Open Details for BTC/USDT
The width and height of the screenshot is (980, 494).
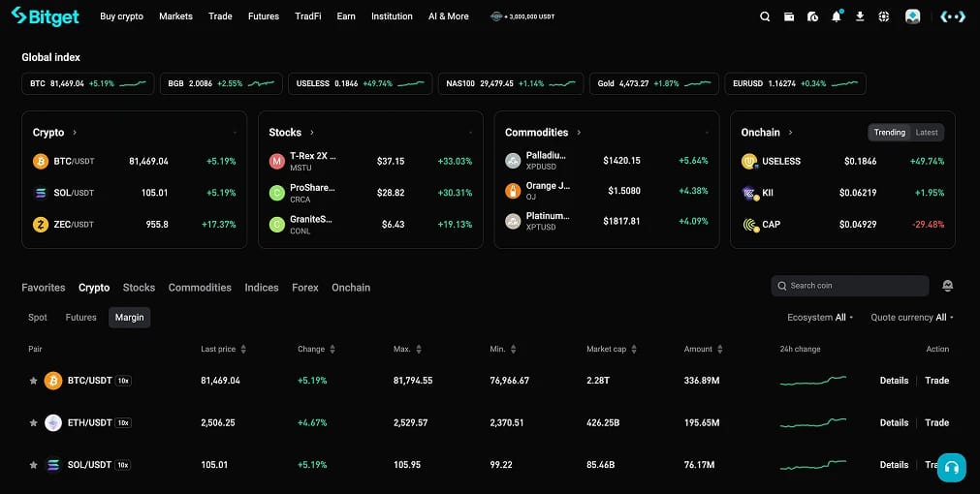[894, 381]
